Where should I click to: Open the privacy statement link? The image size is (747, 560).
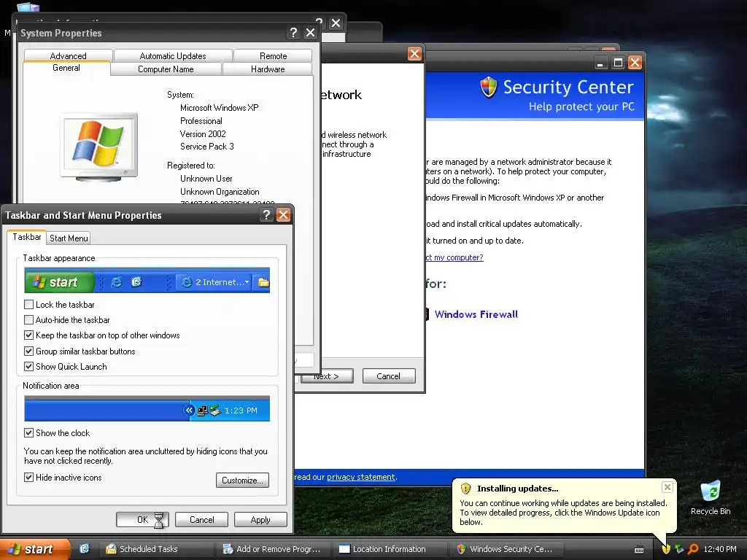tap(361, 477)
